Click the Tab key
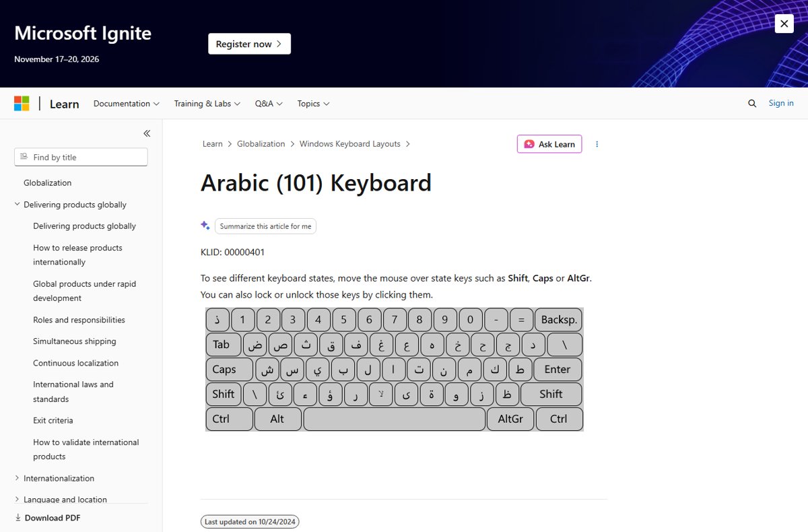Screen dimensions: 808x532 coord(224,344)
